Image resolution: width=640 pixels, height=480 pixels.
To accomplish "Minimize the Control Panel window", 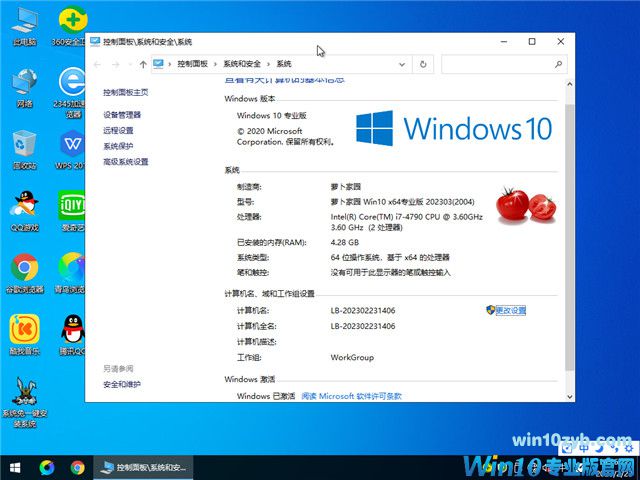I will pos(504,42).
